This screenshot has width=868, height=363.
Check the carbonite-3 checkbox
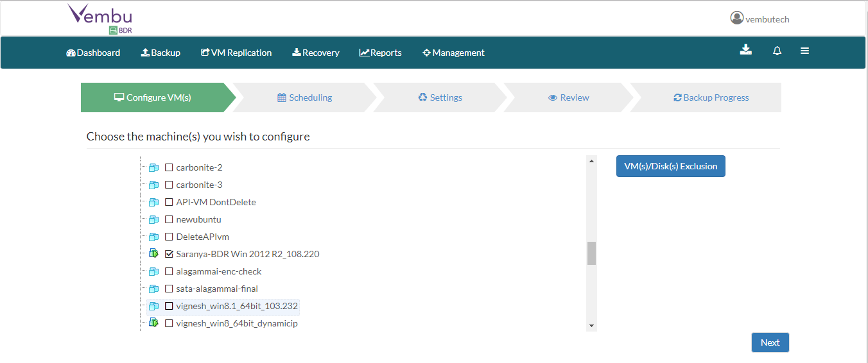(169, 185)
